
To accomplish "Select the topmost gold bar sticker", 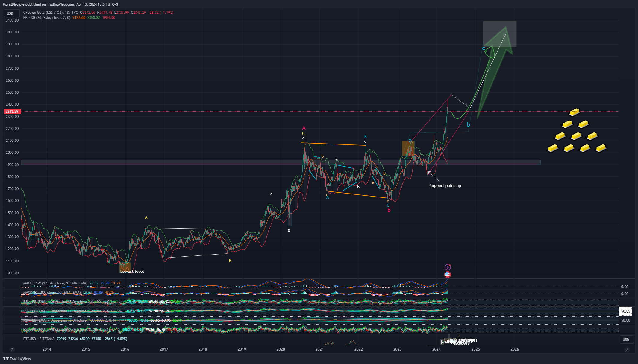I will tap(575, 112).
